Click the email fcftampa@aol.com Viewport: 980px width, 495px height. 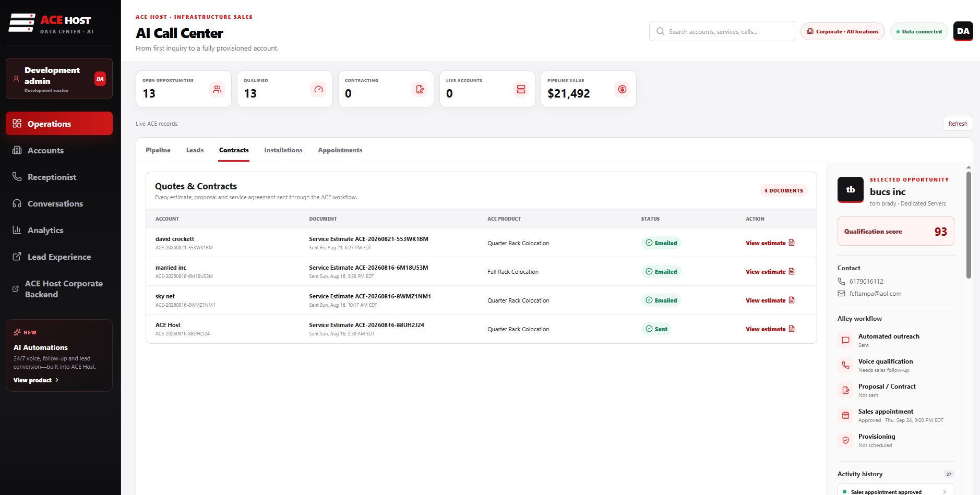coord(875,294)
